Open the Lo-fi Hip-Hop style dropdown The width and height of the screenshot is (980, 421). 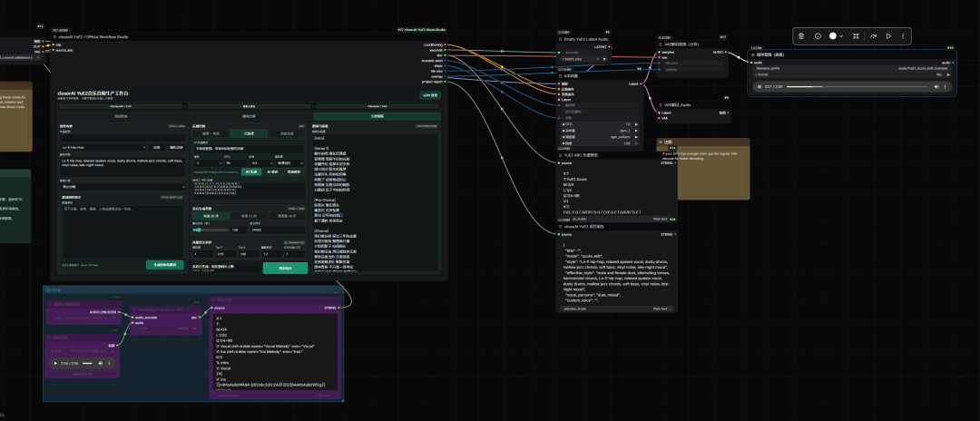105,147
